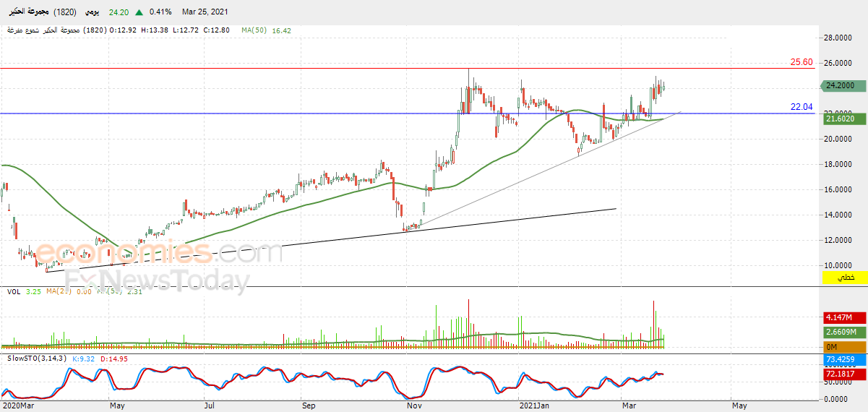Click the stochastic D:14.95 value
Viewport: 868px width, 412px height.
click(114, 358)
